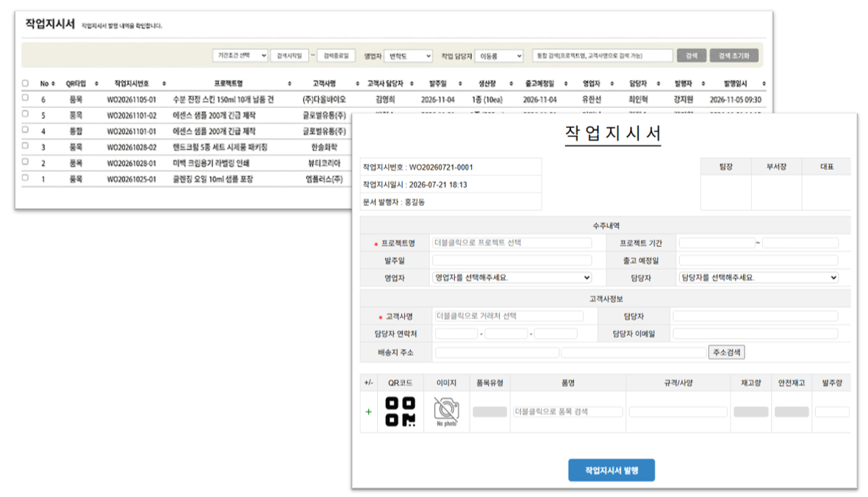Click work order number WO20261105-01
The width and height of the screenshot is (868, 497).
[x=132, y=100]
